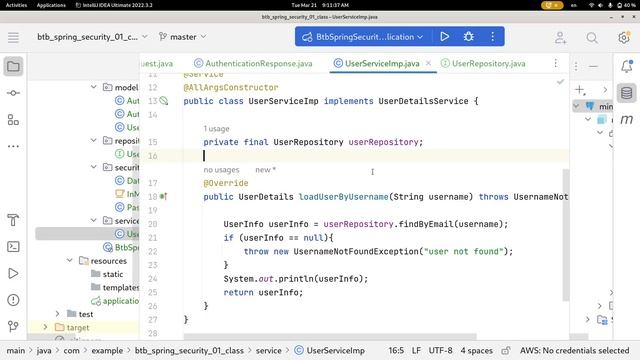Open AWS credentials status widget

[x=574, y=351]
